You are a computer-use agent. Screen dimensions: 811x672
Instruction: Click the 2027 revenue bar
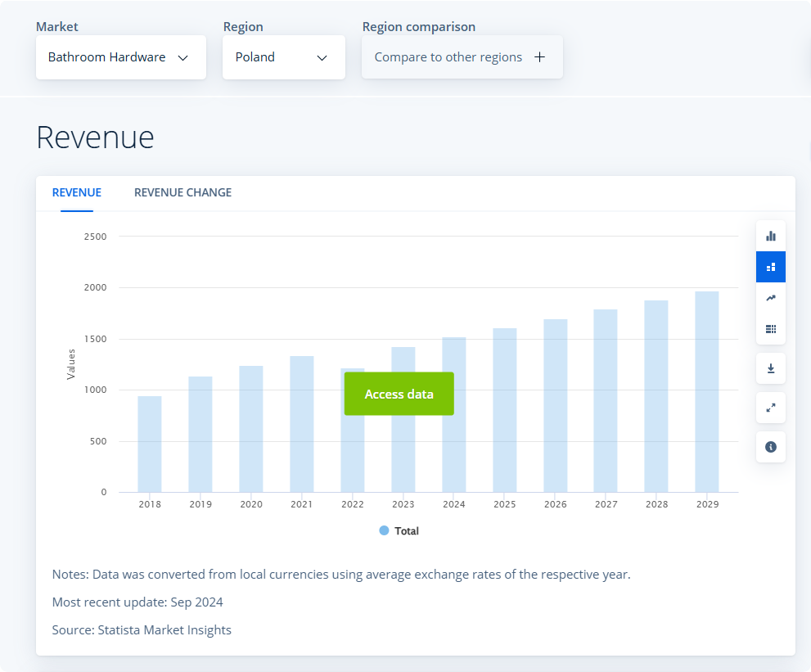pos(606,401)
